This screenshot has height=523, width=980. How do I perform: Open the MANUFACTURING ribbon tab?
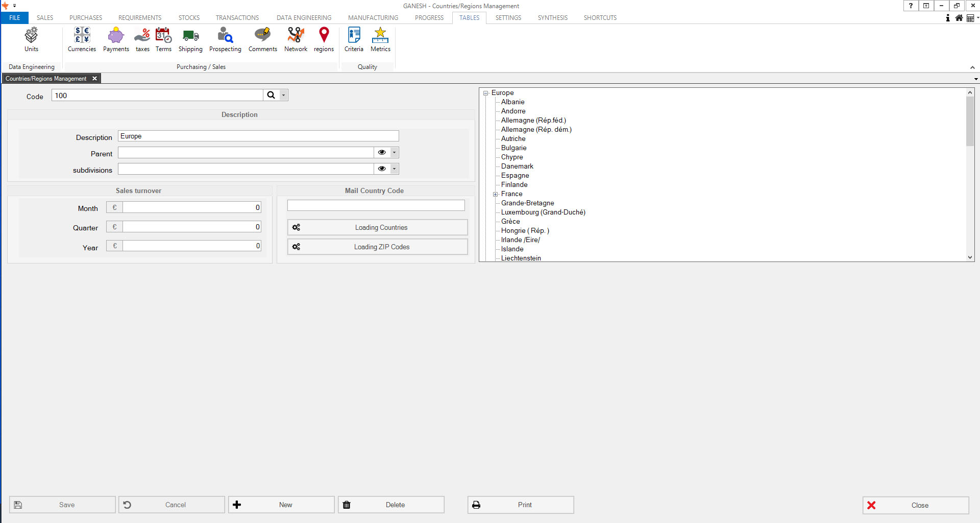[x=373, y=18]
